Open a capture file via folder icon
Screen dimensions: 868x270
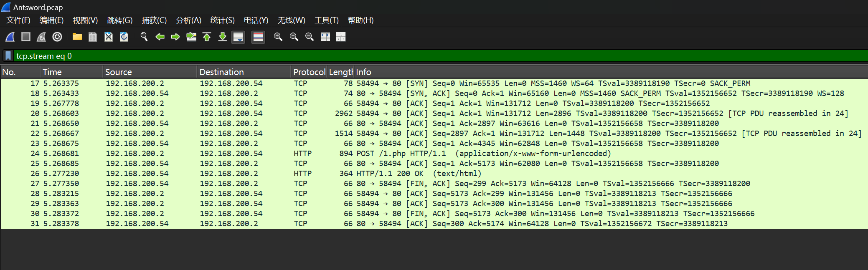[x=77, y=37]
